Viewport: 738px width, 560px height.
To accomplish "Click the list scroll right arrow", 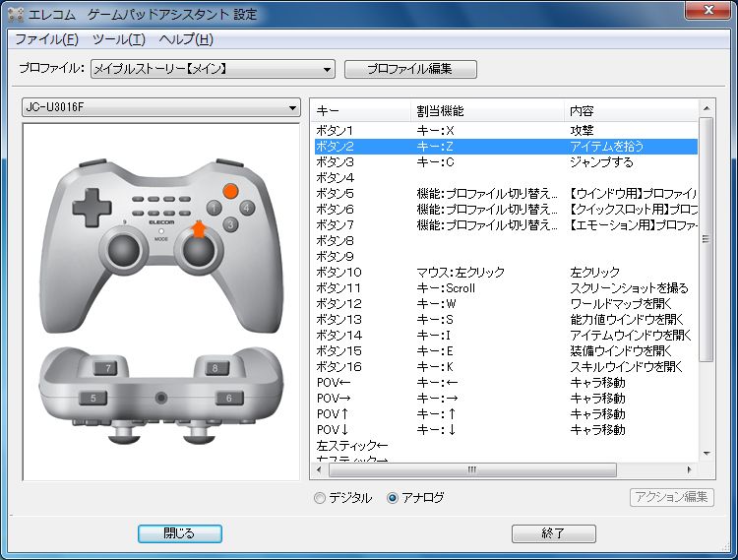I will tap(689, 469).
